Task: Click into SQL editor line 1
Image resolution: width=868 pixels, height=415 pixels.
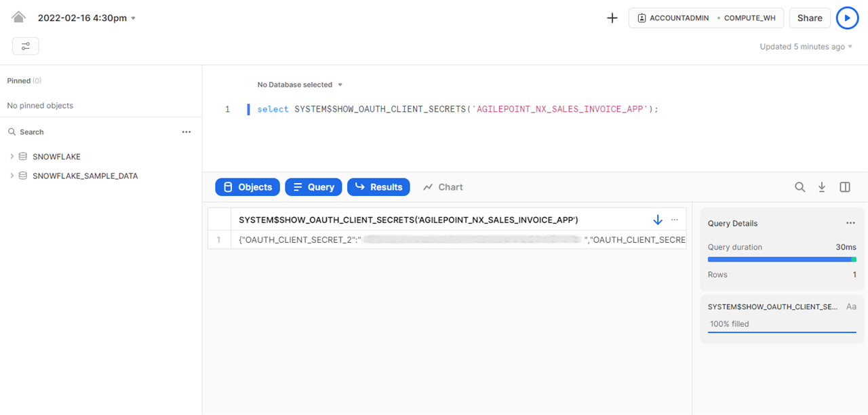Action: pyautogui.click(x=458, y=109)
